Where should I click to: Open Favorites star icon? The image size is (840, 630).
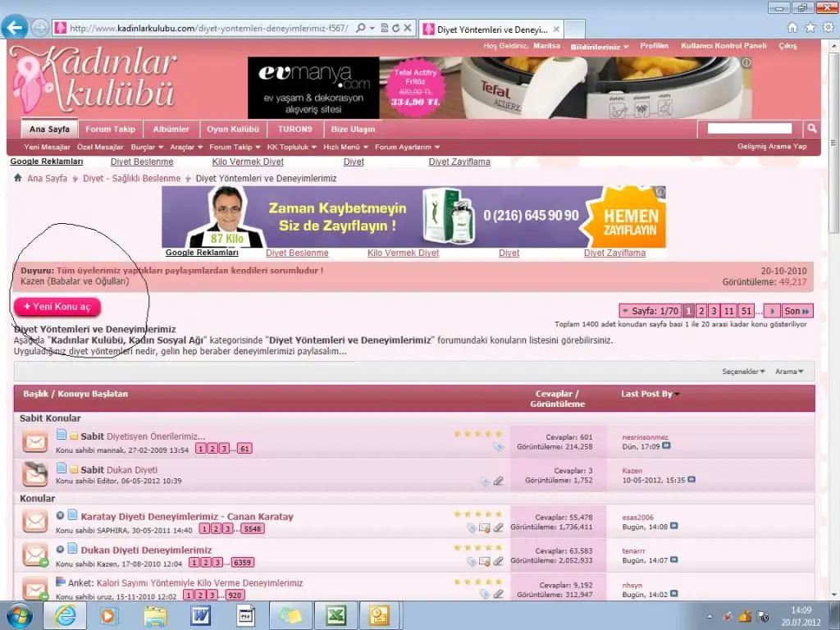click(x=810, y=27)
